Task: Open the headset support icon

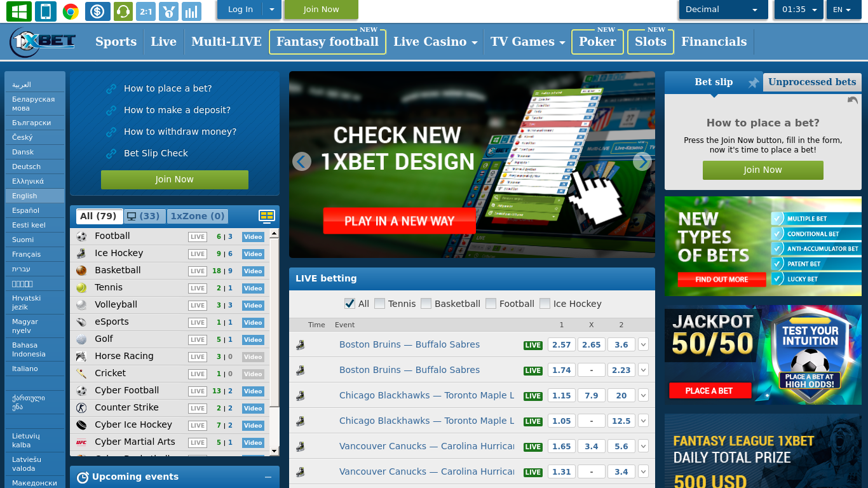Action: [123, 11]
